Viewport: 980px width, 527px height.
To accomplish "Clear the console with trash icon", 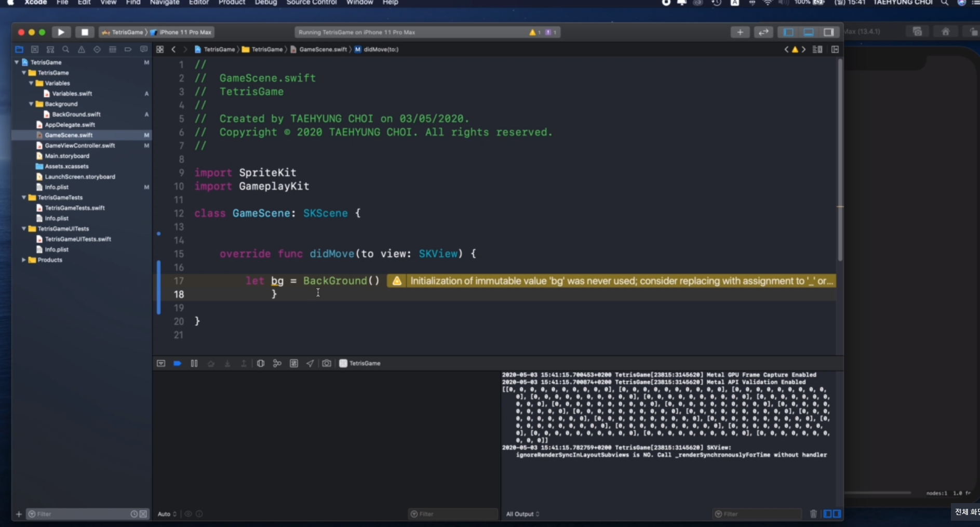I will pos(813,514).
